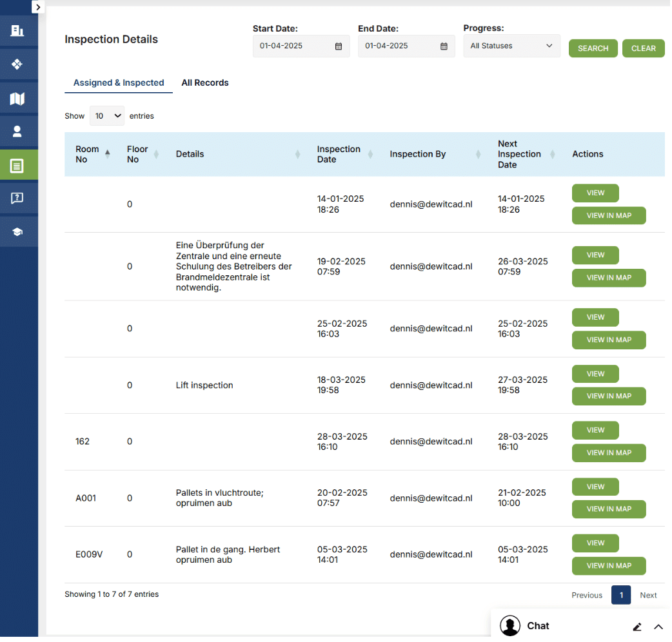Click the Start Date input field
The image size is (672, 642).
tap(295, 46)
